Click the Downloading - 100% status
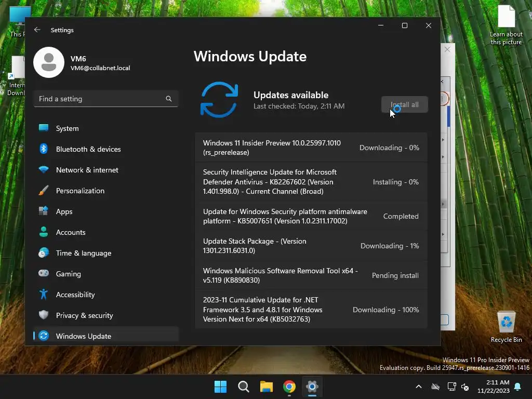This screenshot has width=532, height=399. click(386, 310)
